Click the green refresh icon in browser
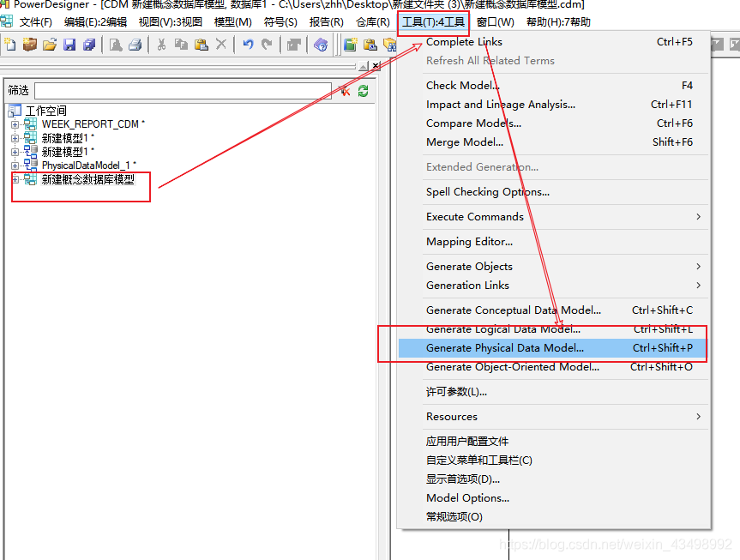This screenshot has width=740, height=560. tap(363, 91)
